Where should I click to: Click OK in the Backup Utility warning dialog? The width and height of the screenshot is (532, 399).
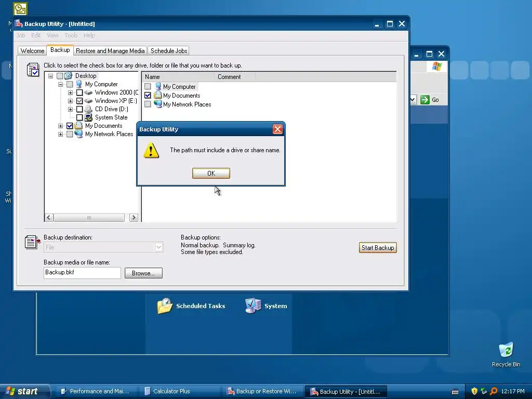tap(211, 173)
